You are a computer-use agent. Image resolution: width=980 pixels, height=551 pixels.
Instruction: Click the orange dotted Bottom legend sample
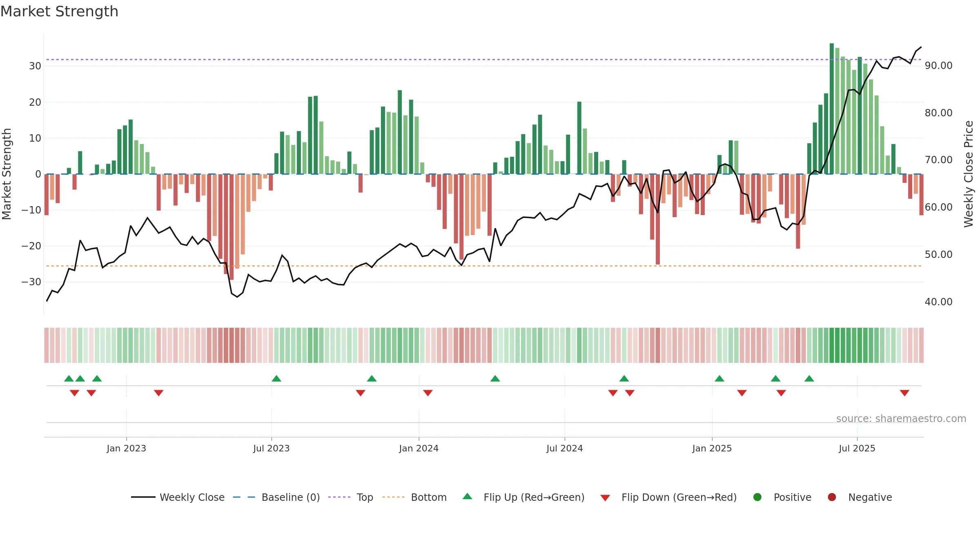click(394, 497)
